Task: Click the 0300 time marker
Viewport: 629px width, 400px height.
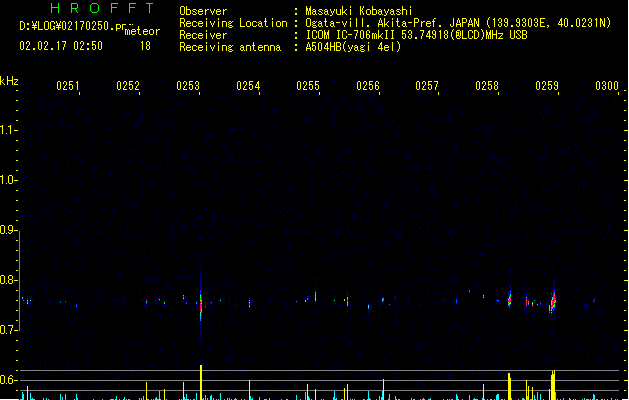Action: [607, 86]
